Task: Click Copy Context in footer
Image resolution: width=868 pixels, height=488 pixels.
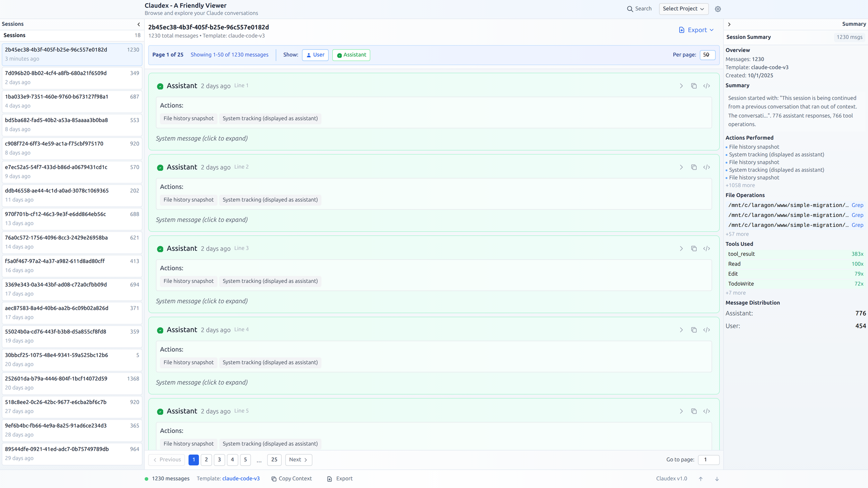Action: point(292,479)
